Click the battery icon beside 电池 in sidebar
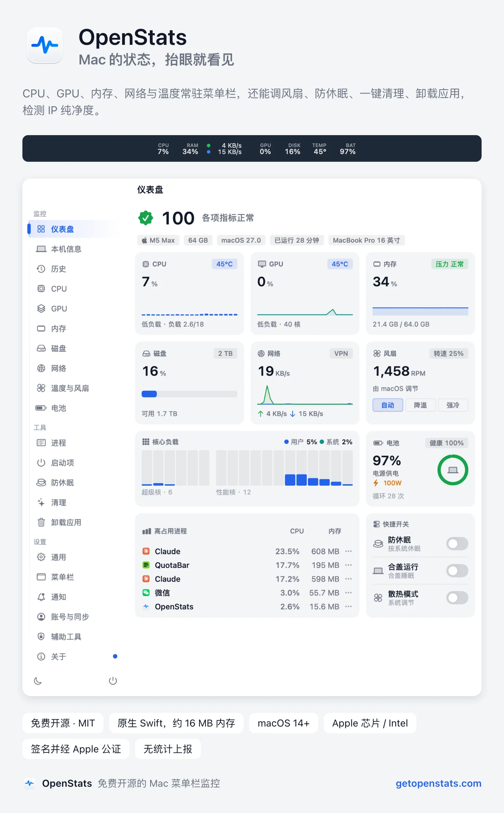The width and height of the screenshot is (504, 813). coord(41,408)
